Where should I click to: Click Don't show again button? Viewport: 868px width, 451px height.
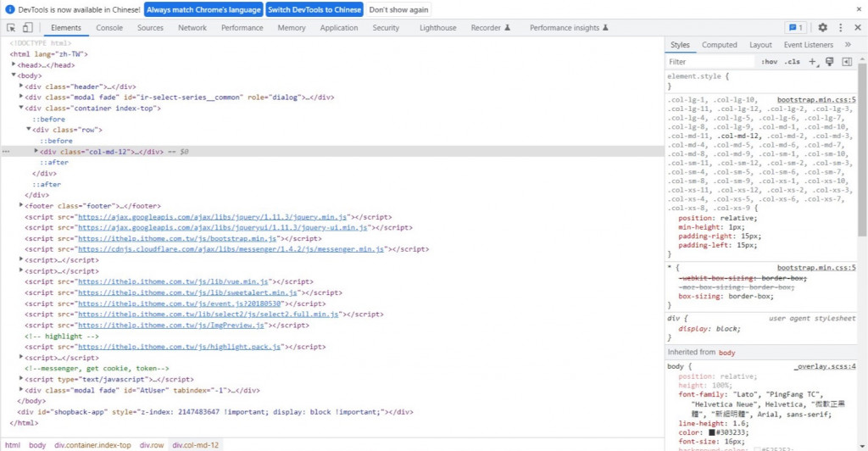click(398, 9)
